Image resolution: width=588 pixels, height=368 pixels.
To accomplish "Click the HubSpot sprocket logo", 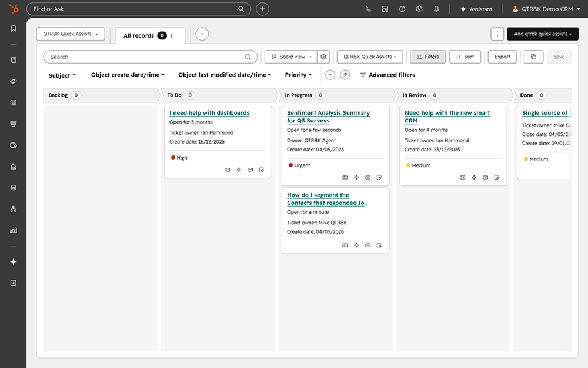I will pos(14,9).
